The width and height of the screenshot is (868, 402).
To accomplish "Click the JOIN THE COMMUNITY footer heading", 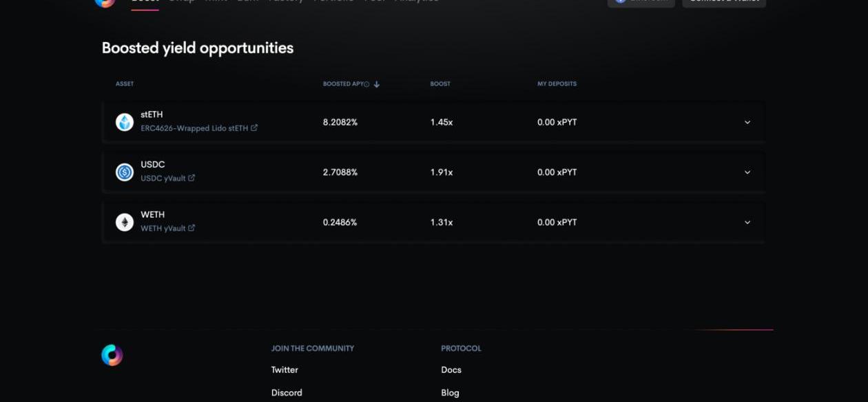I will [313, 349].
